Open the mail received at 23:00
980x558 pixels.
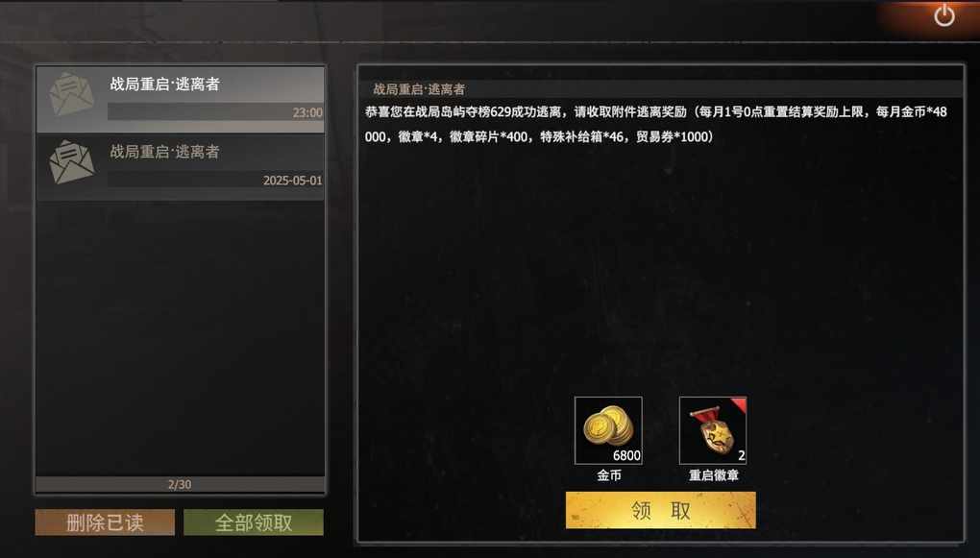click(x=180, y=99)
